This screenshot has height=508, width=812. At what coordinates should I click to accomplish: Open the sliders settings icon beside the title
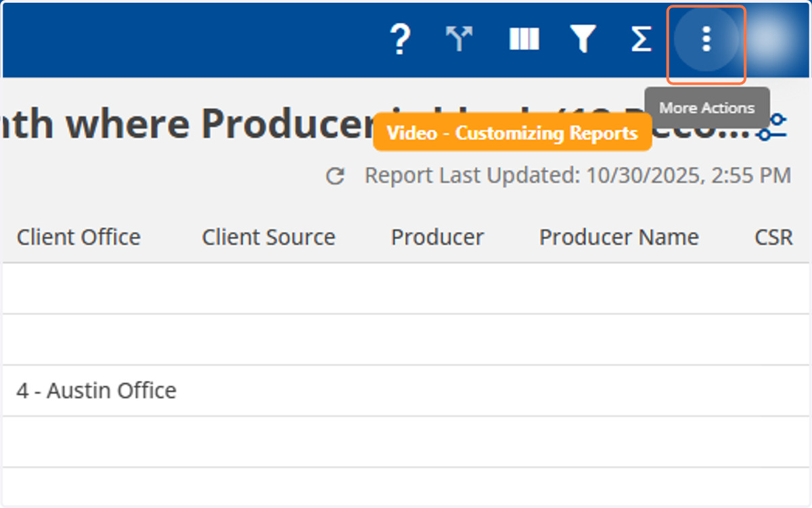point(773,128)
